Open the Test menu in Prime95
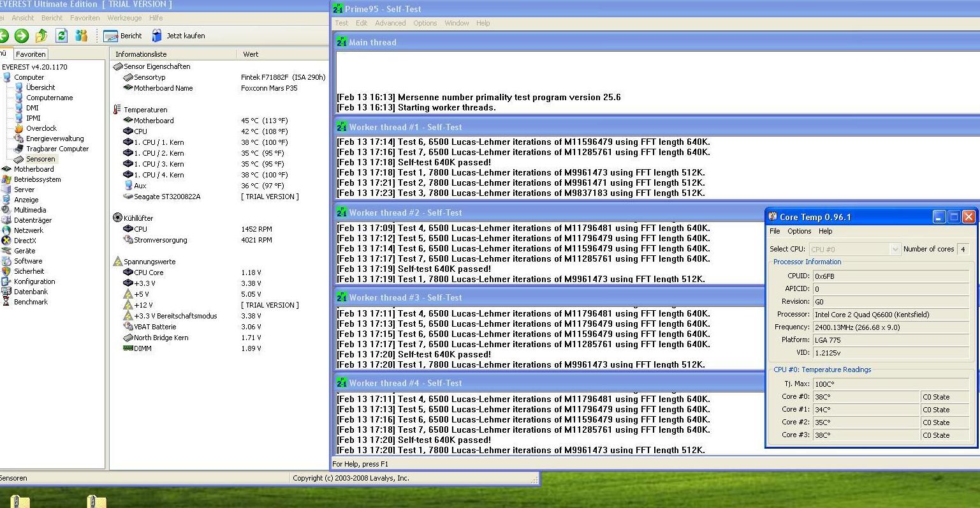The height and width of the screenshot is (508, 980). tap(342, 23)
